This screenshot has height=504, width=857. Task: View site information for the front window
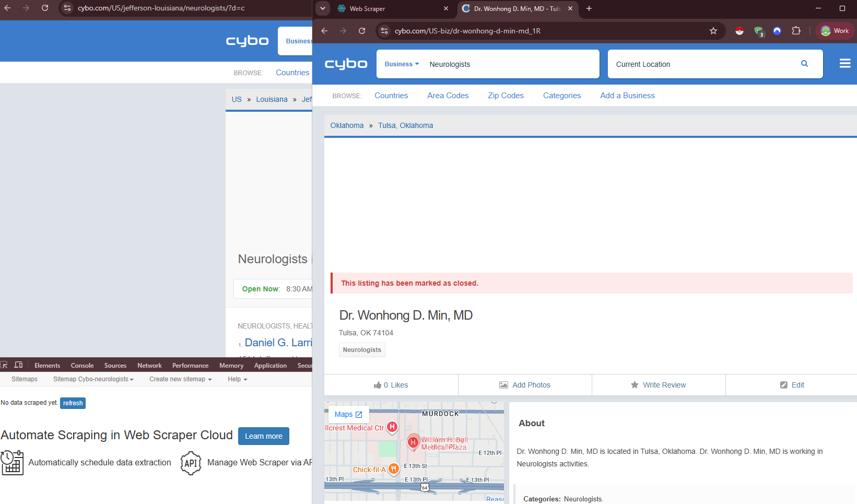click(x=384, y=31)
